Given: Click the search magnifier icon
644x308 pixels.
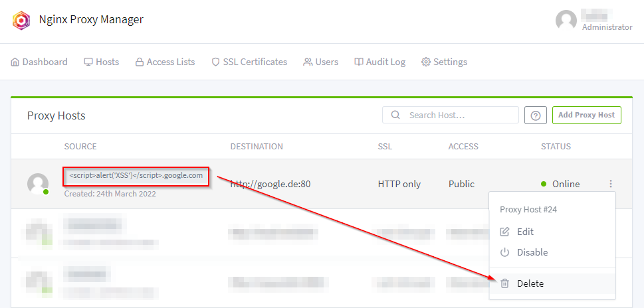Looking at the screenshot, I should (x=395, y=115).
